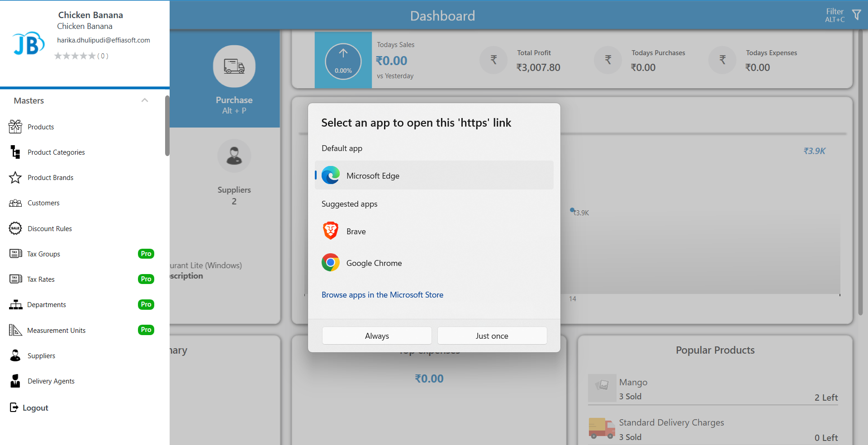Click the five-star rating under the email
The height and width of the screenshot is (445, 868).
pyautogui.click(x=75, y=56)
